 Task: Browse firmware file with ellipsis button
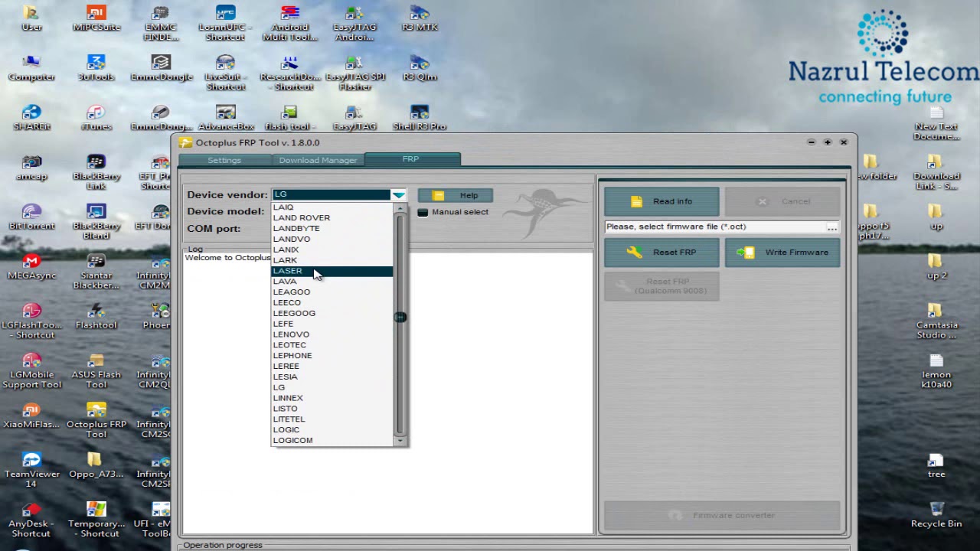tap(831, 227)
